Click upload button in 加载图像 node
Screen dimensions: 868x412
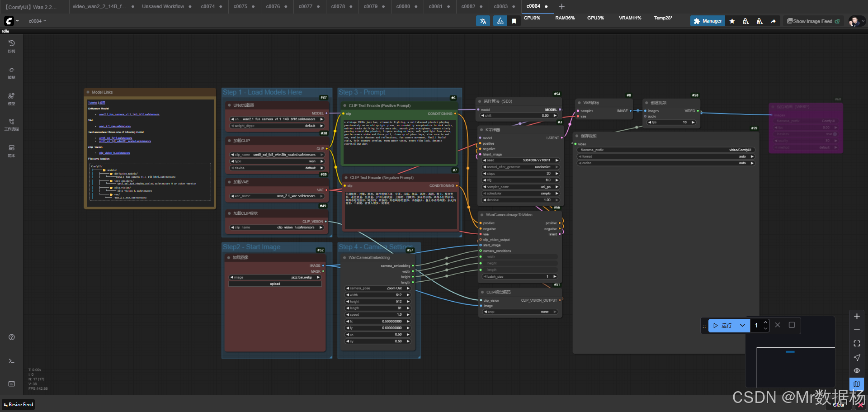pyautogui.click(x=275, y=284)
